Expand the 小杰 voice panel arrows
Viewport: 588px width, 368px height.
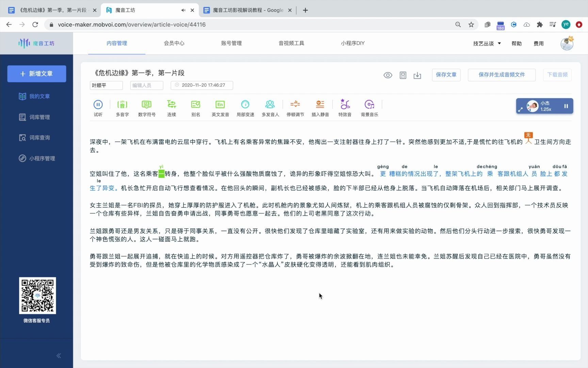521,110
